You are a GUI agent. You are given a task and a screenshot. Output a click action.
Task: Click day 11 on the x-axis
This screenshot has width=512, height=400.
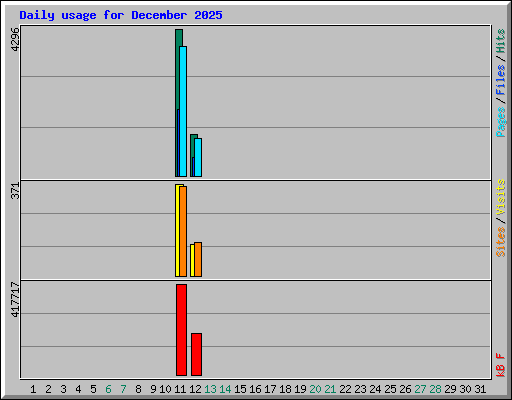pyautogui.click(x=180, y=389)
